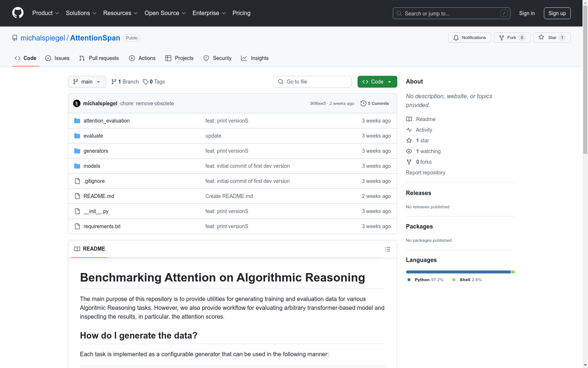Open the Packages section heading
This screenshot has height=368, width=588.
click(x=419, y=226)
